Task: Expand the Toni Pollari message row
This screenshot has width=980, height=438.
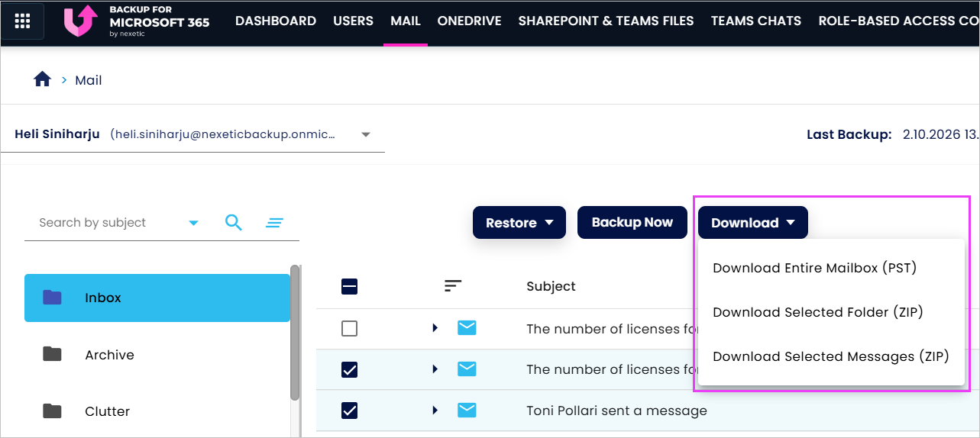Action: [435, 411]
